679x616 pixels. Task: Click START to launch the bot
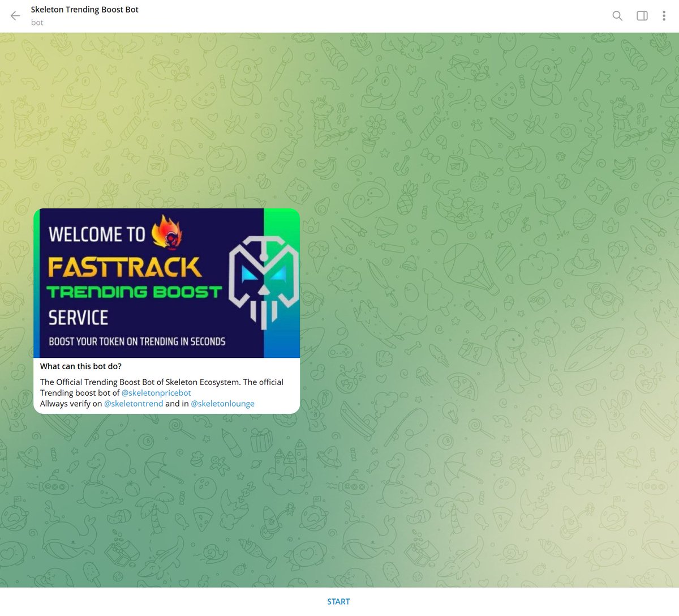coord(338,602)
